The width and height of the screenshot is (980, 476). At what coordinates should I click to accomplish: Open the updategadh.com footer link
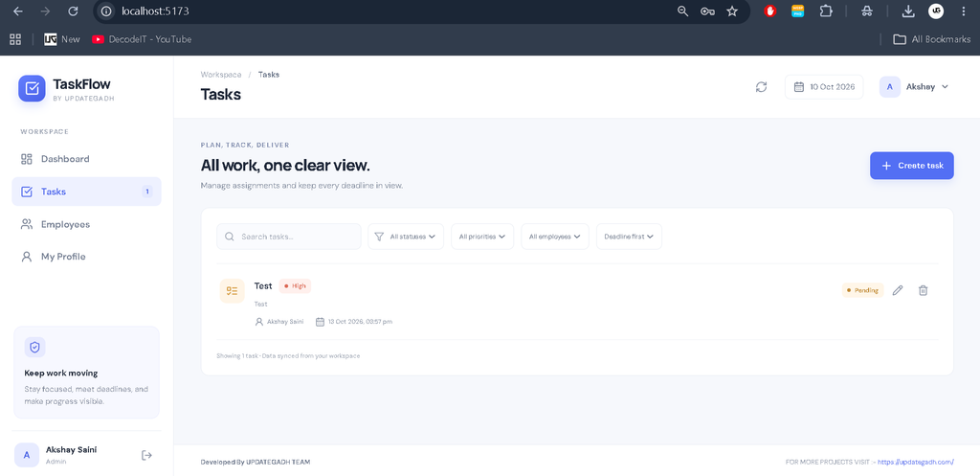point(916,463)
